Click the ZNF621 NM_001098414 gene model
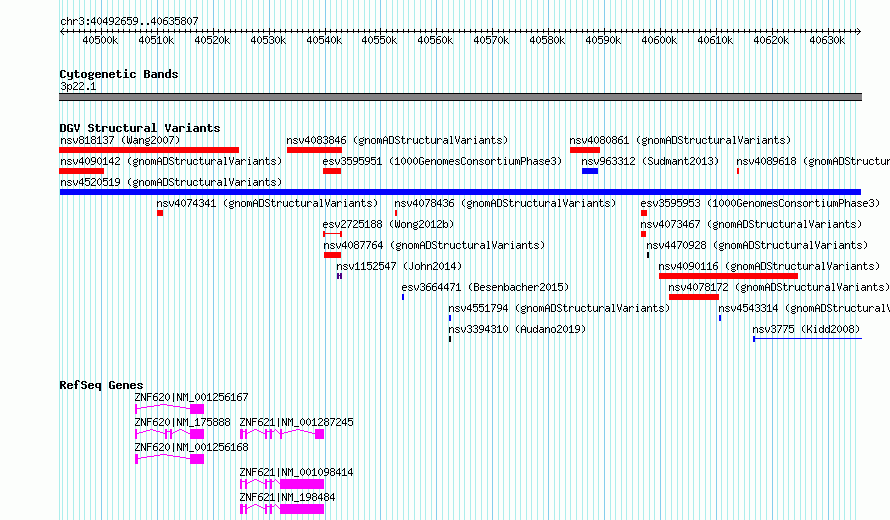This screenshot has height=520, width=890. click(282, 484)
